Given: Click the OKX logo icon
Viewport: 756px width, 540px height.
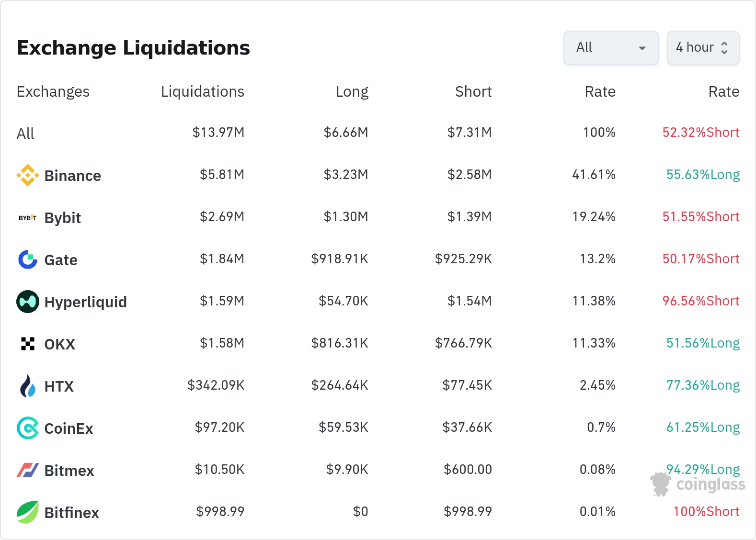Looking at the screenshot, I should click(28, 344).
